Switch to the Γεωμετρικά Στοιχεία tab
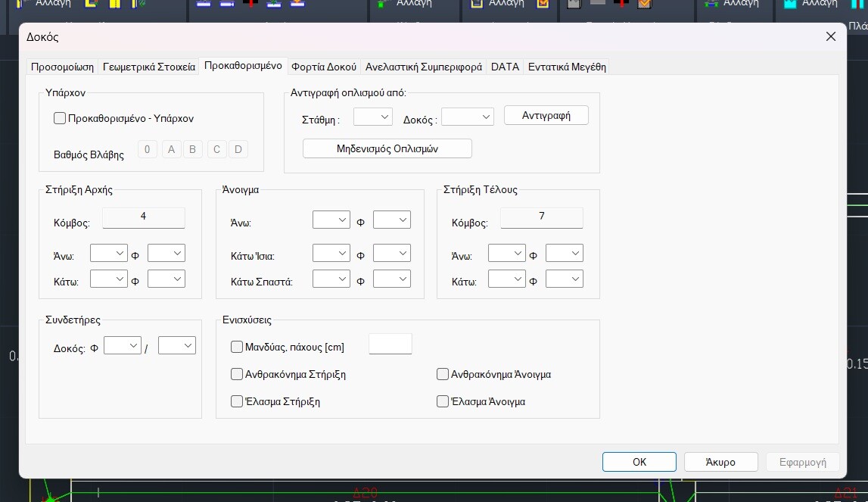The image size is (868, 502). (x=149, y=67)
